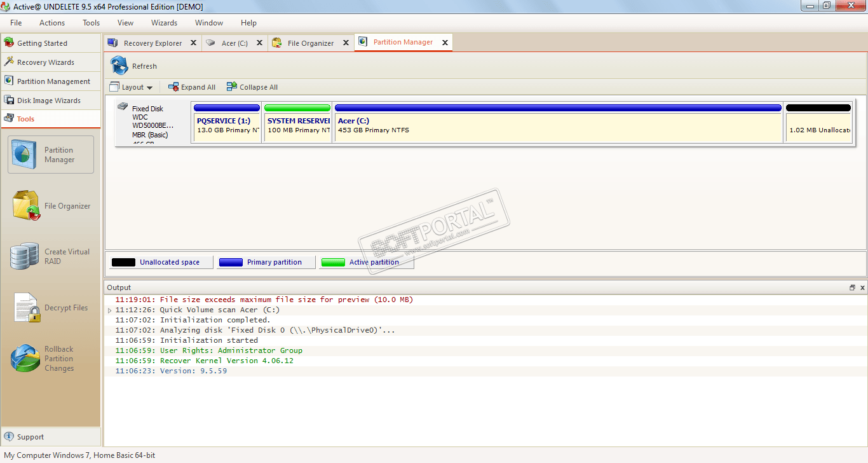Launch the Create Virtual RAID tool icon
The image size is (868, 463).
25,256
